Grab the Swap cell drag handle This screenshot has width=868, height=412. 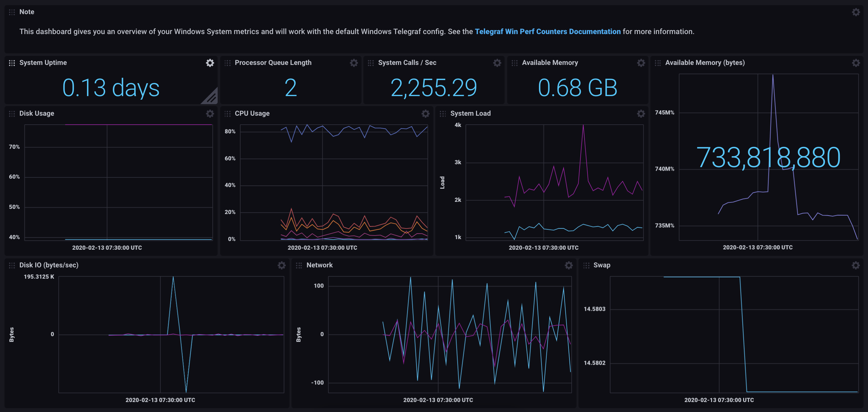click(586, 265)
